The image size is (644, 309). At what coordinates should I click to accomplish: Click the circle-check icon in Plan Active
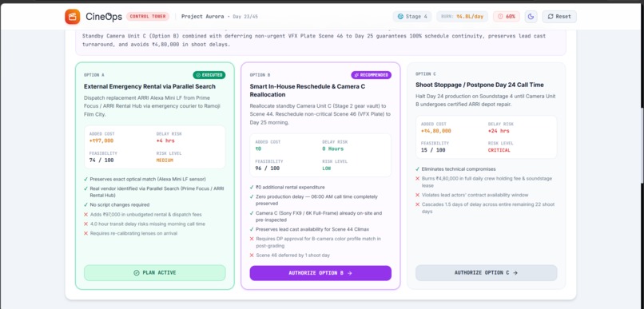[x=137, y=272]
